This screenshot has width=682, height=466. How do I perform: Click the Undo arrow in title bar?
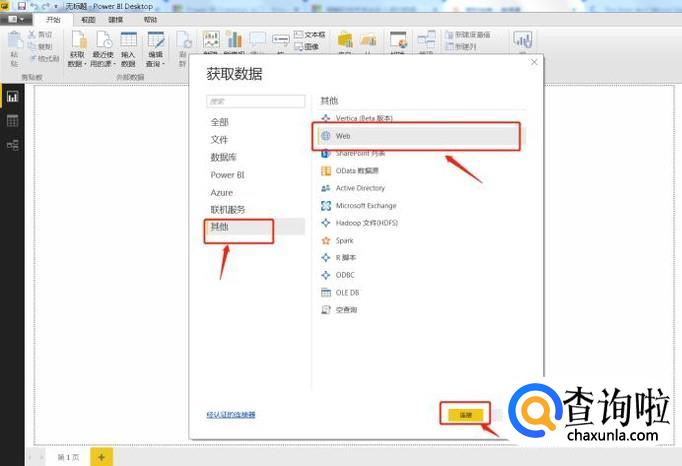(x=35, y=6)
